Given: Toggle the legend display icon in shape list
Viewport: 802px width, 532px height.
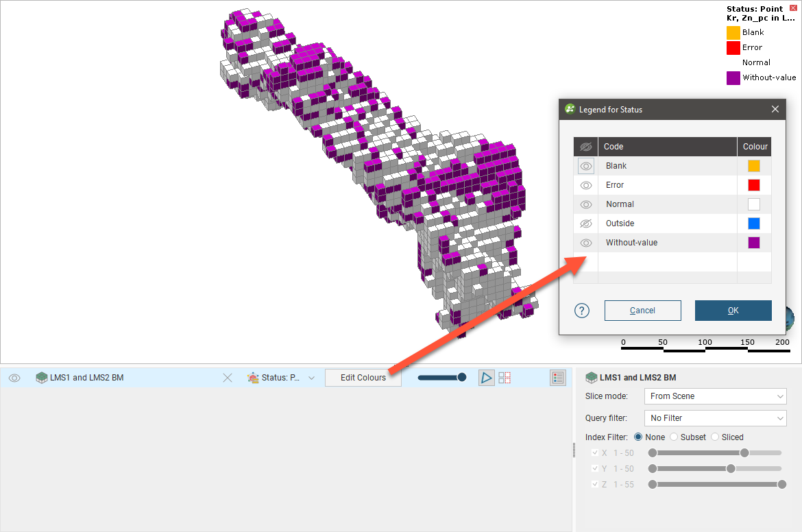Looking at the screenshot, I should coord(557,378).
